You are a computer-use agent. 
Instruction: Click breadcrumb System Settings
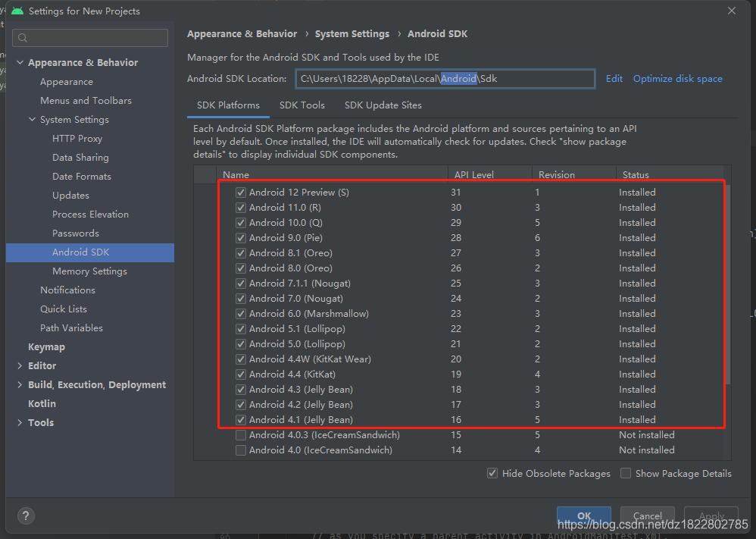coord(352,34)
